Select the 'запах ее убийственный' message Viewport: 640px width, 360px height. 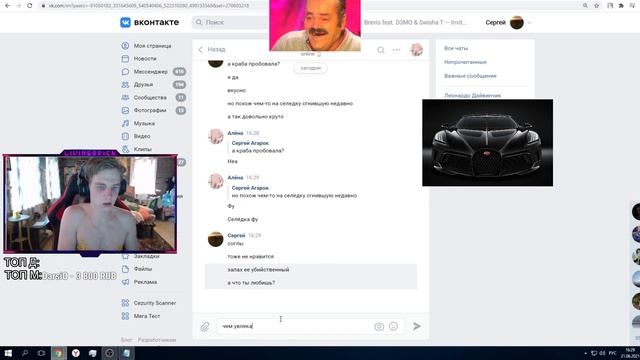[311, 269]
